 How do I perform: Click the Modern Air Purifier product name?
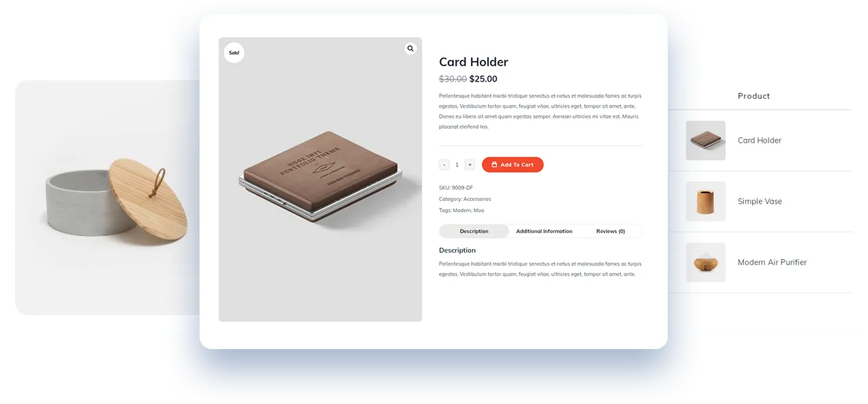[772, 262]
